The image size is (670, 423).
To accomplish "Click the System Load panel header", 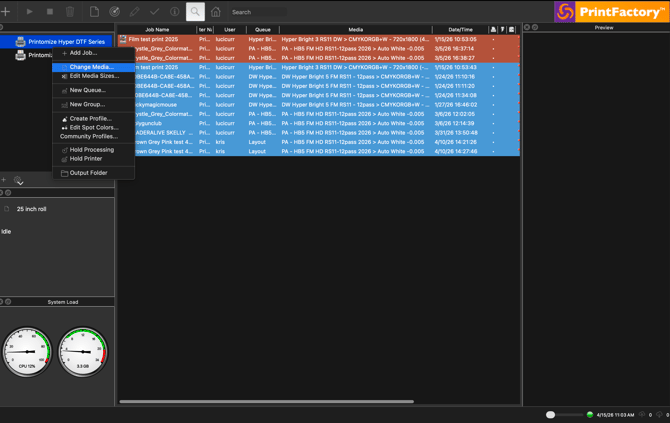I will point(63,302).
